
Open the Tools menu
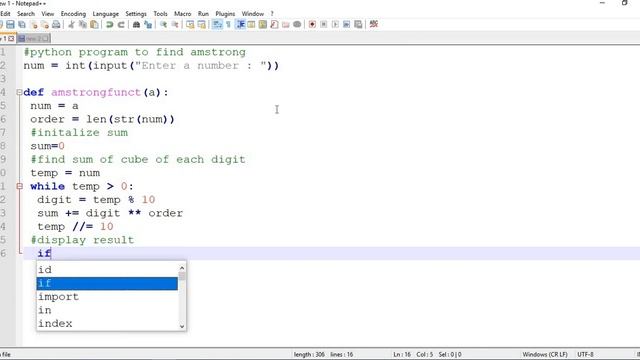point(160,13)
